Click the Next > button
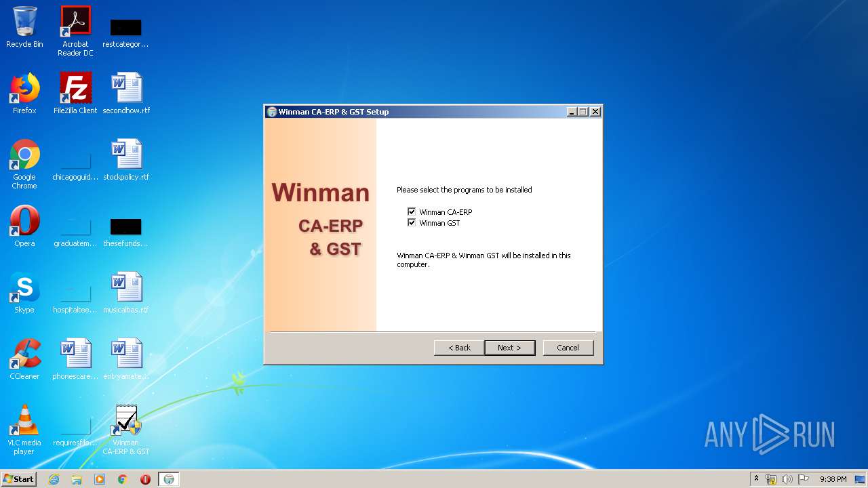868x488 pixels. (509, 348)
